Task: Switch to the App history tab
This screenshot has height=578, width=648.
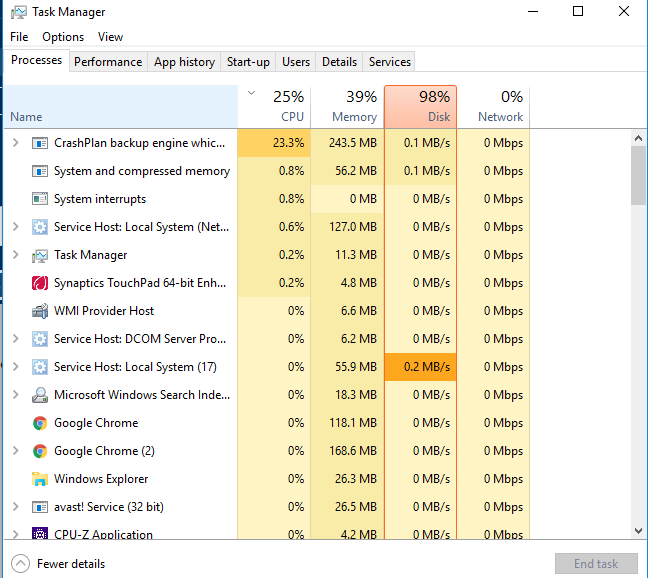Action: [x=184, y=62]
